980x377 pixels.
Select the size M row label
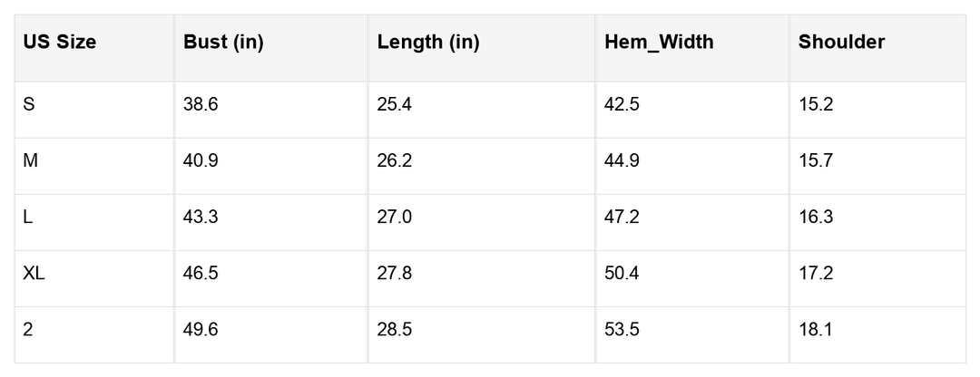[x=30, y=160]
